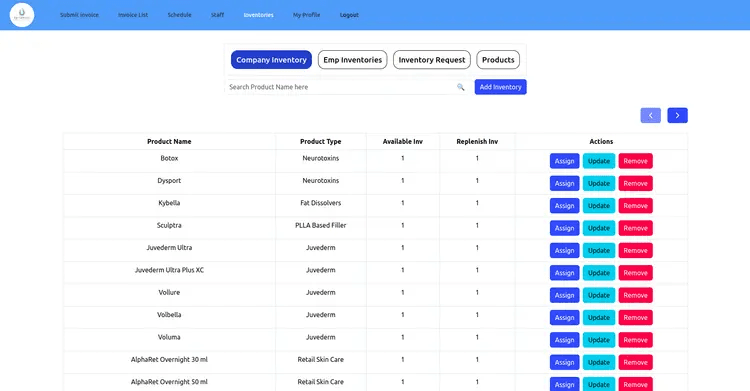Viewport: 750px width, 391px height.
Task: Update the Volbella inventory row
Action: [x=599, y=318]
